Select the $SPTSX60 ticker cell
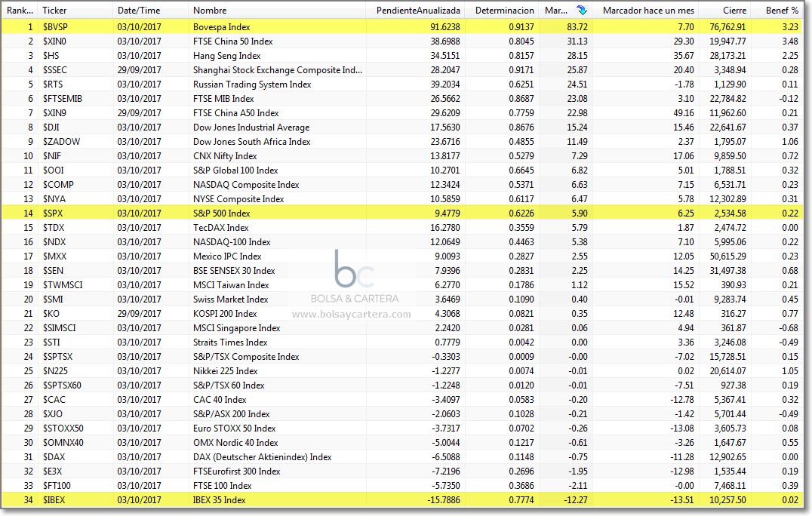The height and width of the screenshot is (516, 812). click(x=62, y=385)
